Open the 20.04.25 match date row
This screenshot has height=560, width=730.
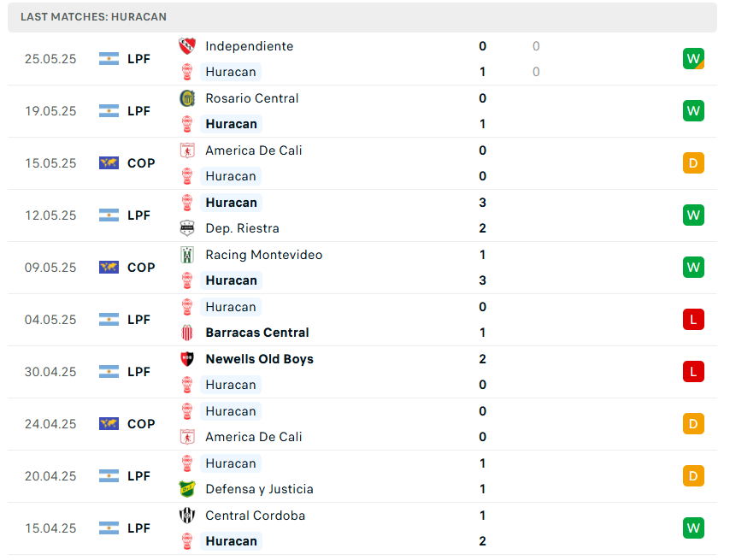click(x=50, y=476)
